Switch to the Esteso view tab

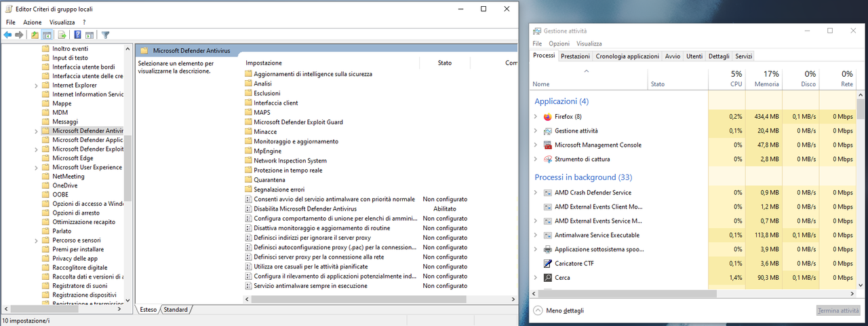(x=149, y=310)
